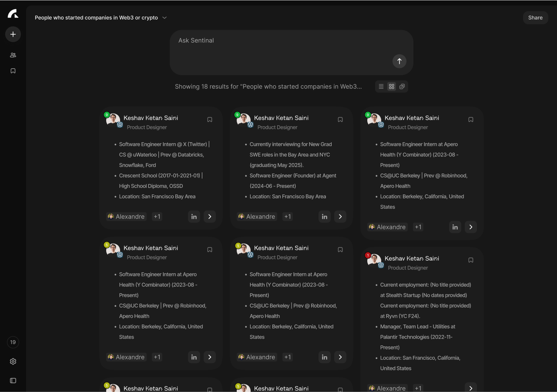Open details arrow on X (Twitter) intern card

[210, 217]
